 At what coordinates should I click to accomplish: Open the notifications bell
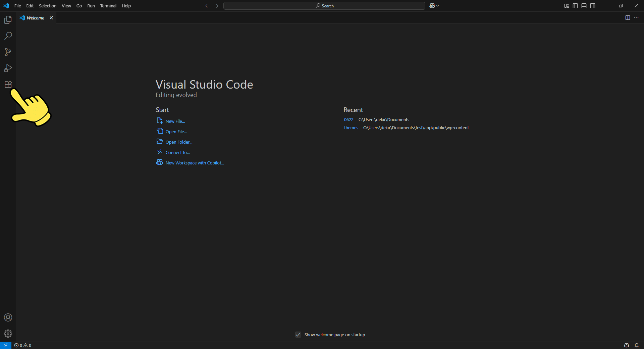click(x=637, y=345)
